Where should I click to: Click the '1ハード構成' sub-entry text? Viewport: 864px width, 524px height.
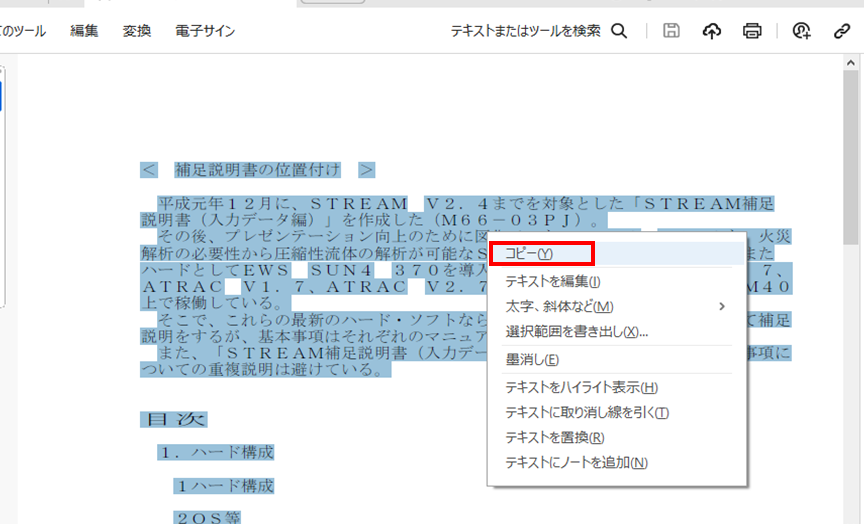pos(224,486)
